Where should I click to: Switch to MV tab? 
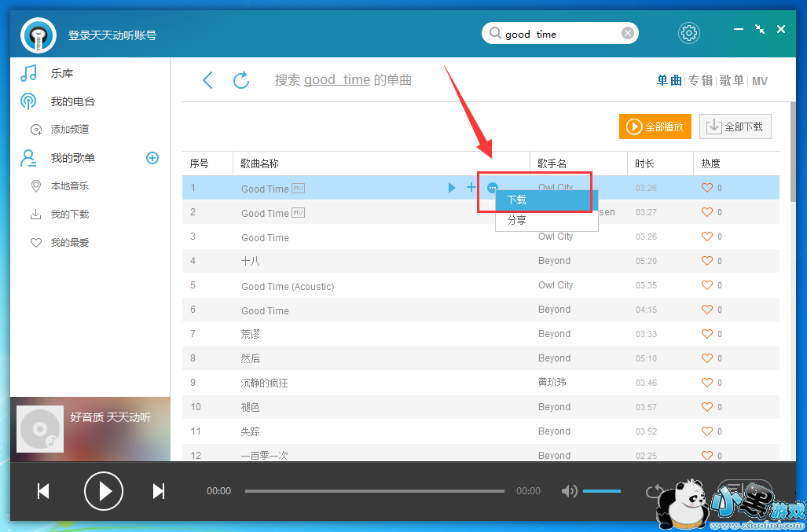tap(760, 81)
